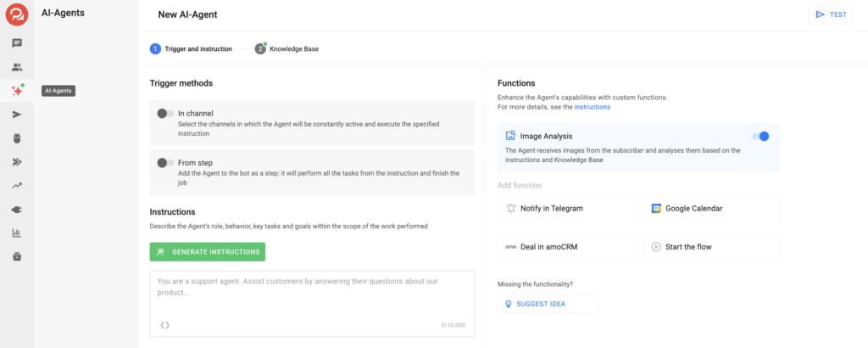Disable the Image Analysis toggle
The image size is (868, 348).
759,136
